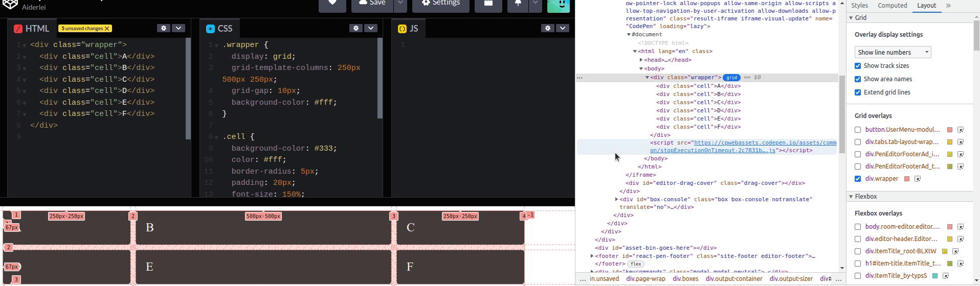The width and height of the screenshot is (980, 286).
Task: Open JS editor settings gear
Action: pos(548,28)
